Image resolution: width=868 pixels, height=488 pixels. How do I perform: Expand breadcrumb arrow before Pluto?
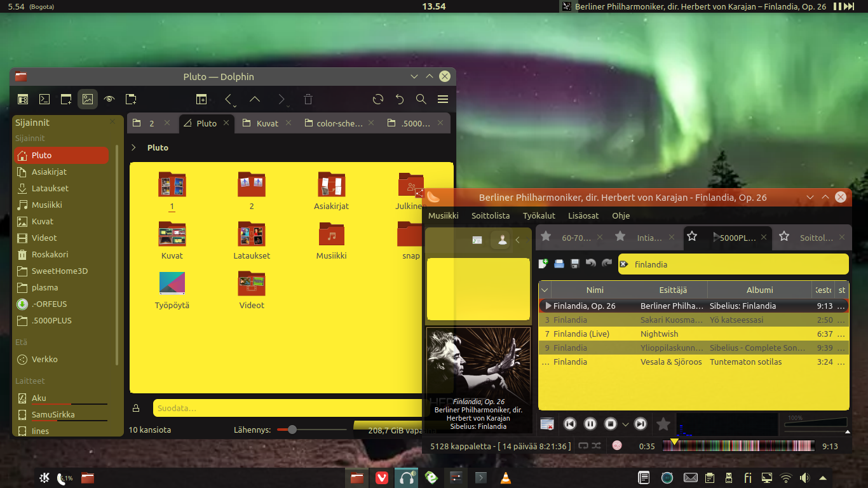133,147
